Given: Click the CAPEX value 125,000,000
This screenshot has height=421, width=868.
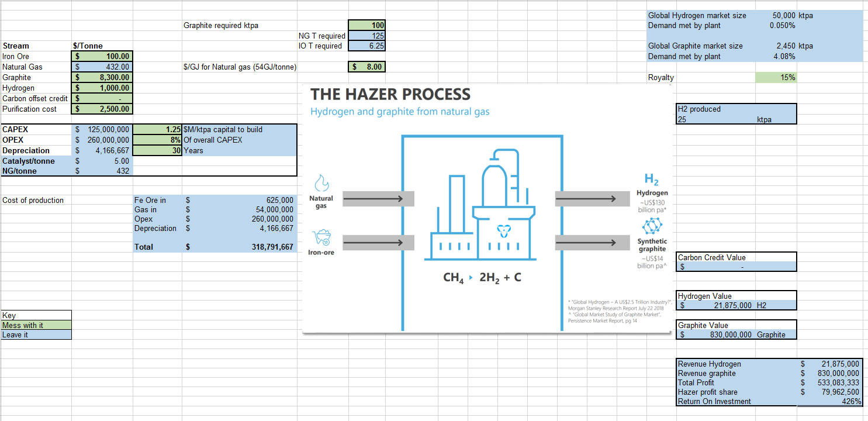Looking at the screenshot, I should coord(102,129).
